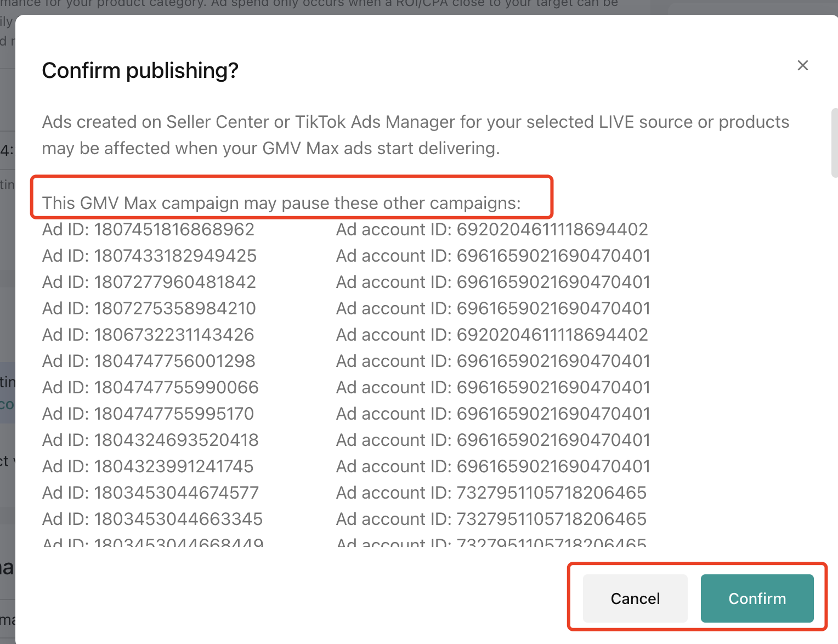Click the Ad account ID beside Ad ID 1807451816868962
The image size is (838, 644).
click(x=492, y=229)
